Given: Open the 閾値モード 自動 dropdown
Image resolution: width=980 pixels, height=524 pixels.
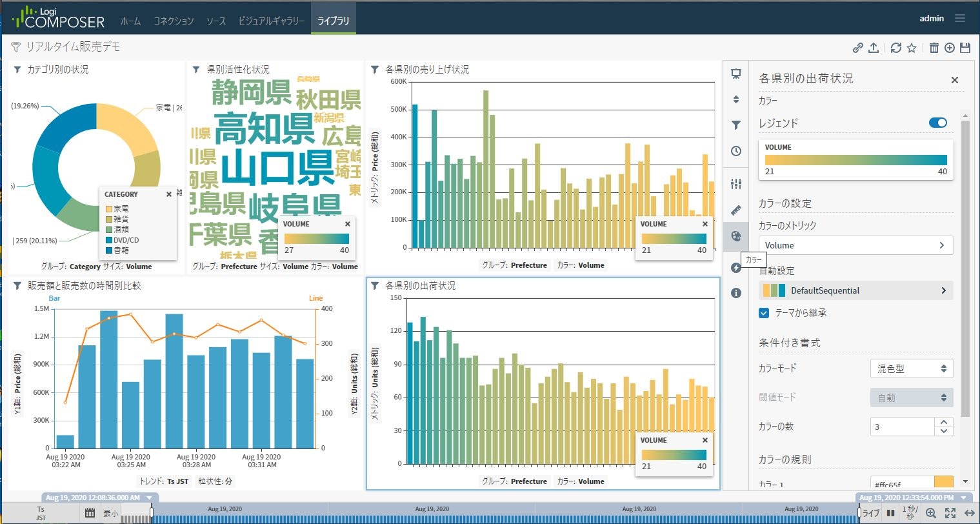Looking at the screenshot, I should coord(912,398).
